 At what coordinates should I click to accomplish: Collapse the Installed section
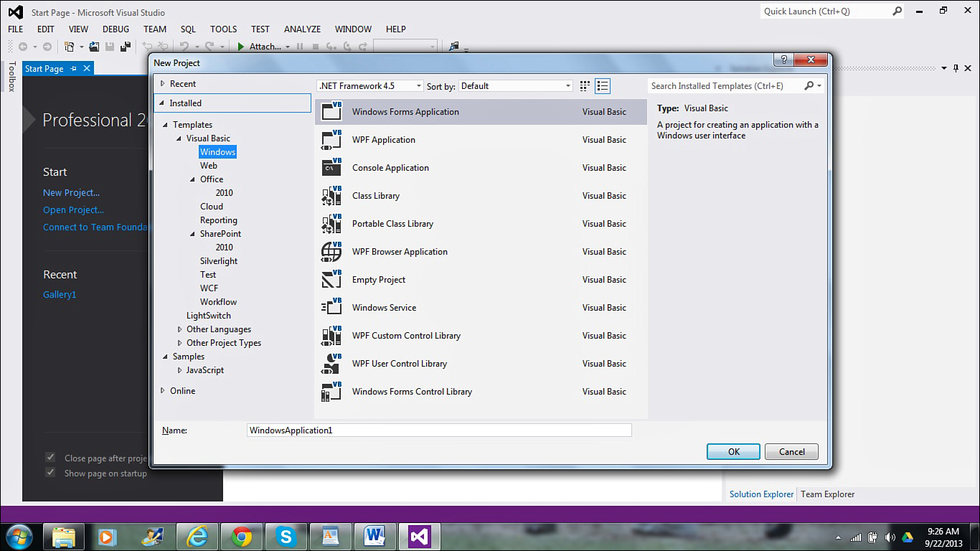pos(163,103)
